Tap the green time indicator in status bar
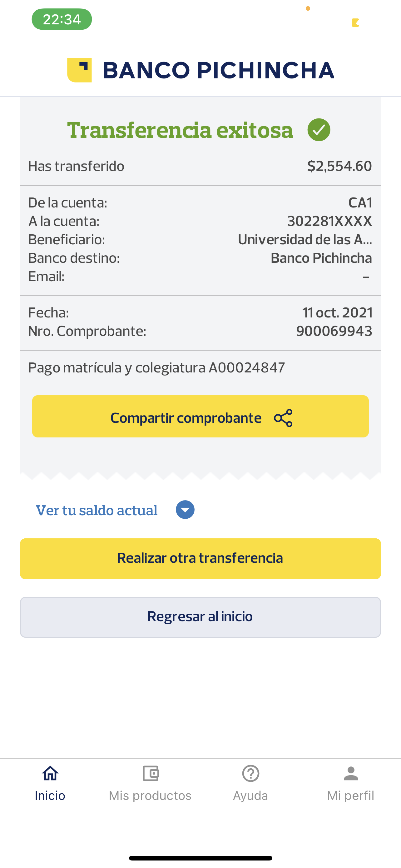Image resolution: width=401 pixels, height=868 pixels. click(62, 19)
